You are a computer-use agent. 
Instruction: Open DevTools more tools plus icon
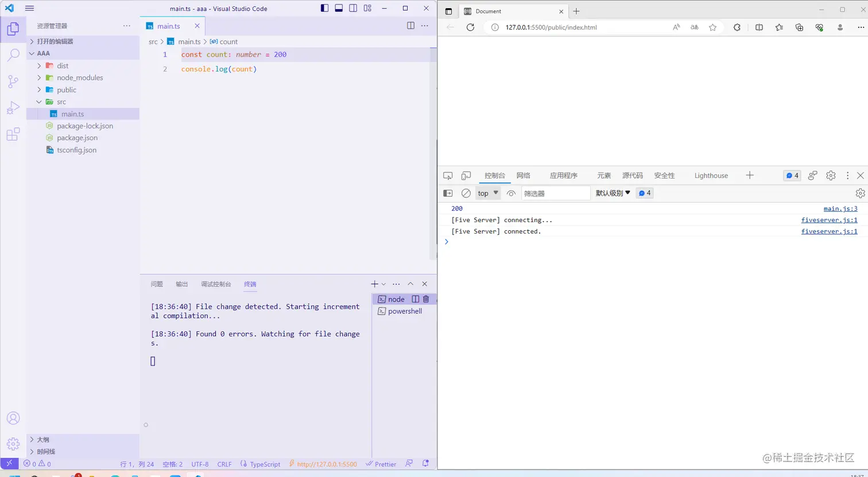(x=749, y=176)
